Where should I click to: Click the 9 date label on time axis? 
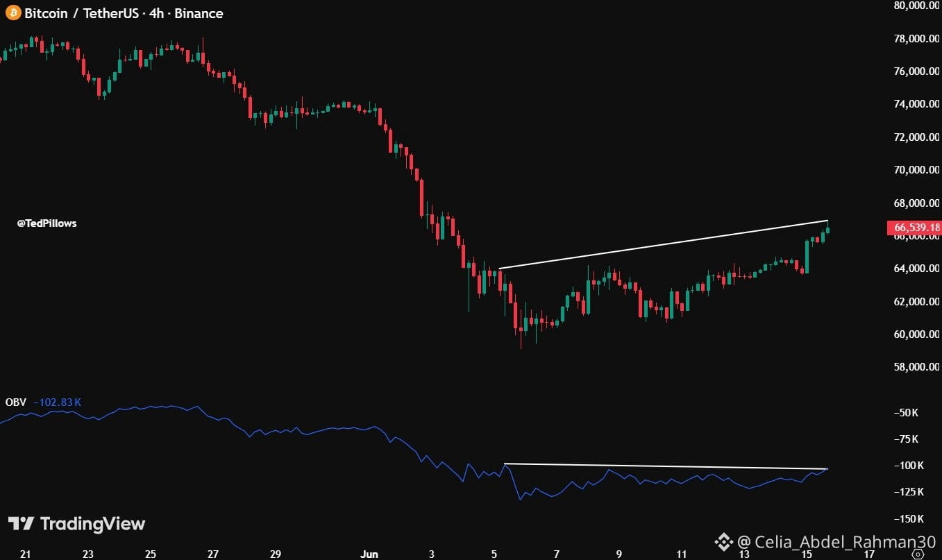pyautogui.click(x=619, y=554)
